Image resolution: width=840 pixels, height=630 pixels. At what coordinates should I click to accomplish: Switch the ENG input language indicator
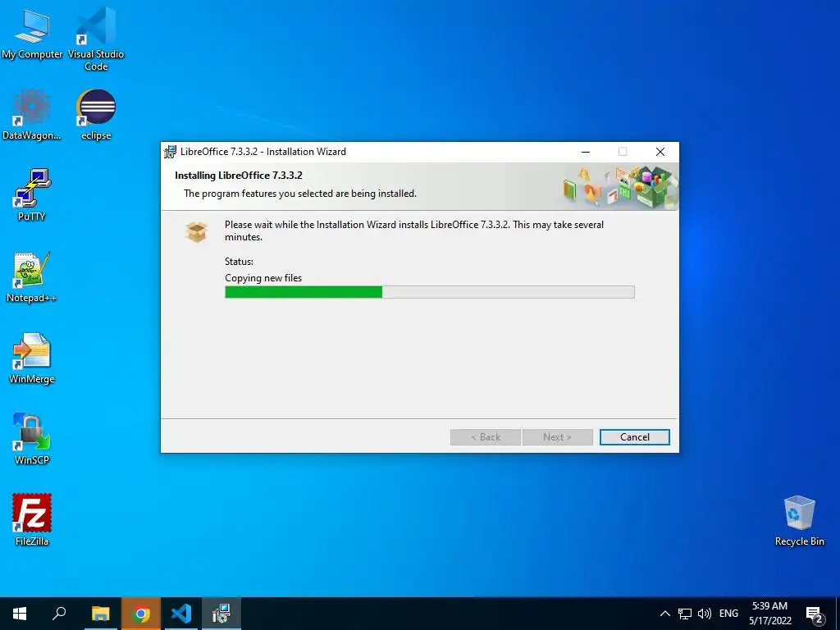click(x=728, y=614)
